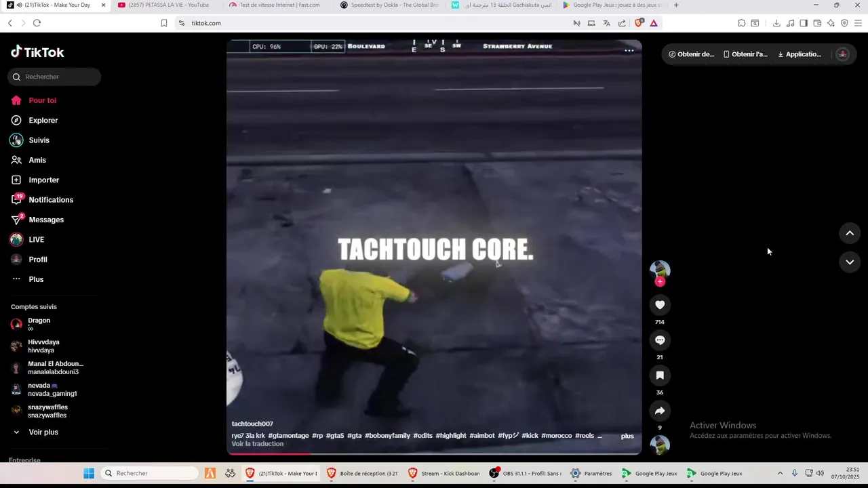
Task: Open the Explorer section
Action: [43, 120]
